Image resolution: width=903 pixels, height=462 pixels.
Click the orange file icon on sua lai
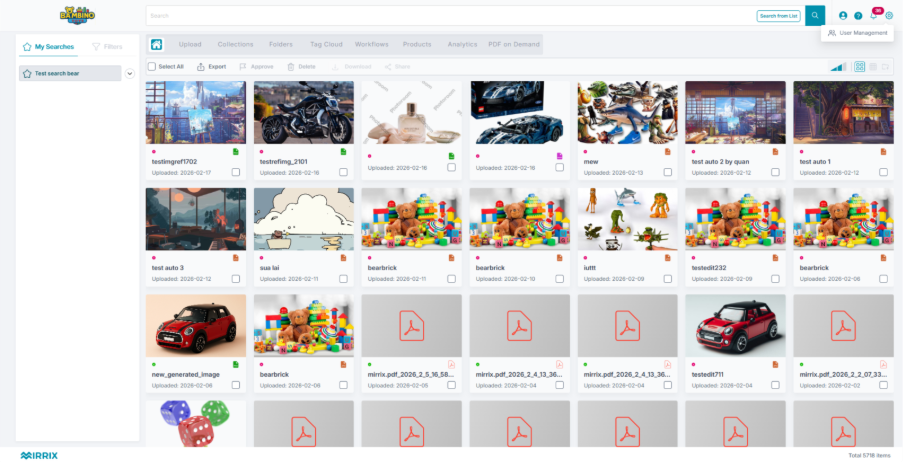343,257
